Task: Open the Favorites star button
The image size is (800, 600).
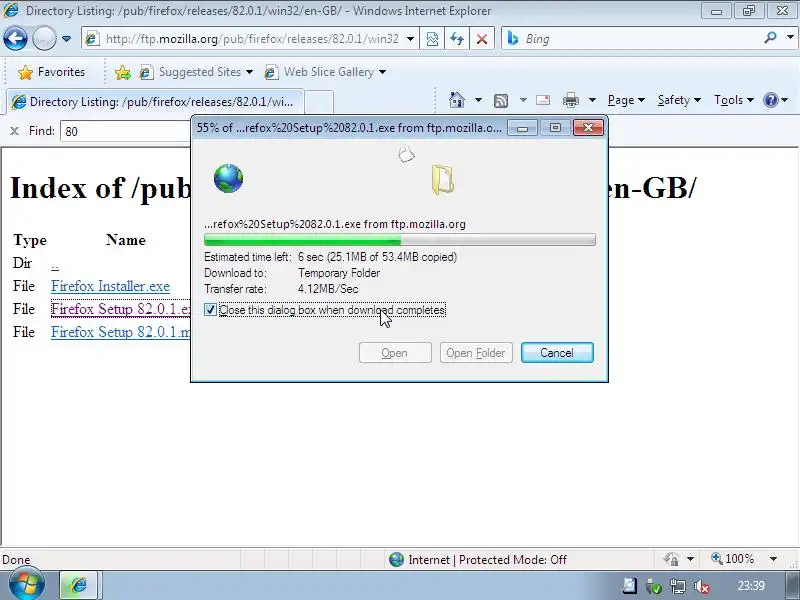Action: coord(51,72)
